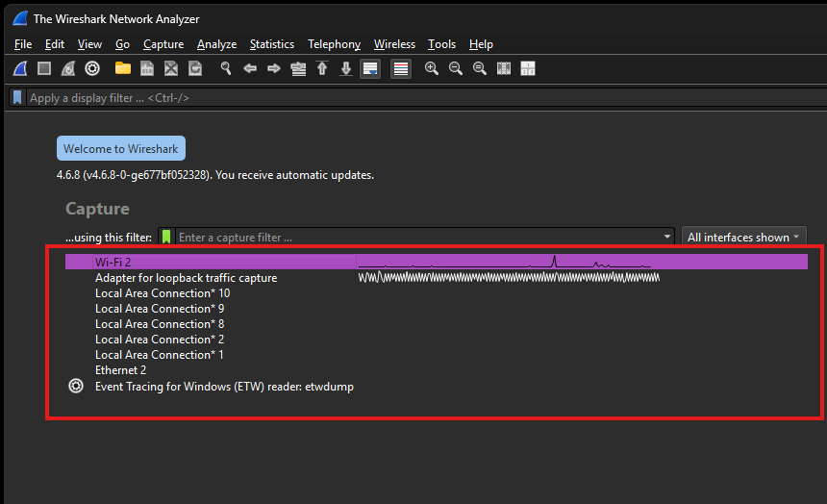Click the reset layout toolbar icon
827x504 pixels.
click(x=528, y=68)
